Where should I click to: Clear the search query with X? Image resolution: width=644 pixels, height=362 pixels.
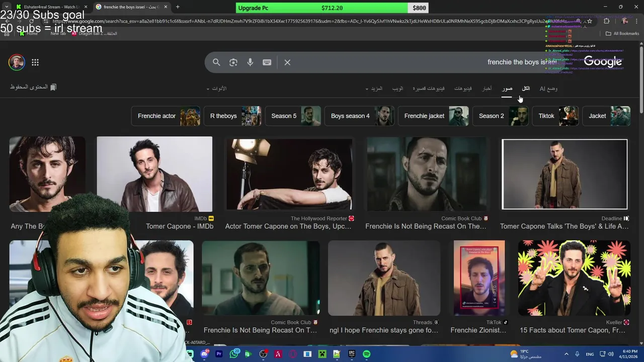pyautogui.click(x=287, y=62)
